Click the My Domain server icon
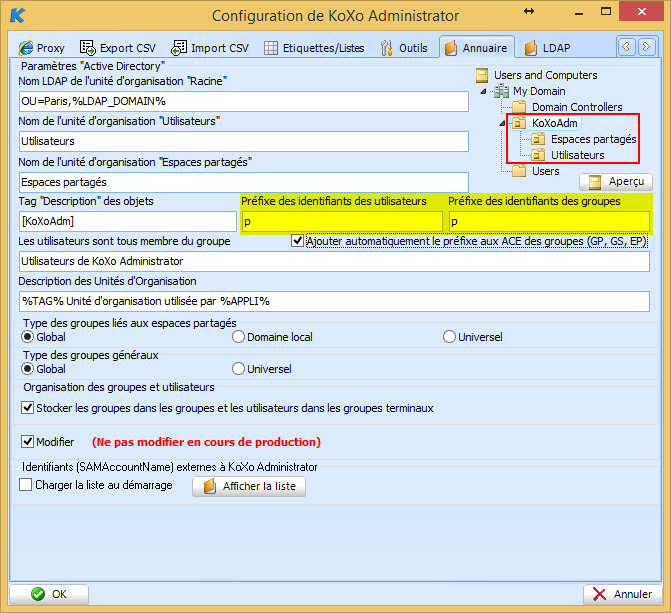Image resolution: width=671 pixels, height=613 pixels. [x=502, y=91]
